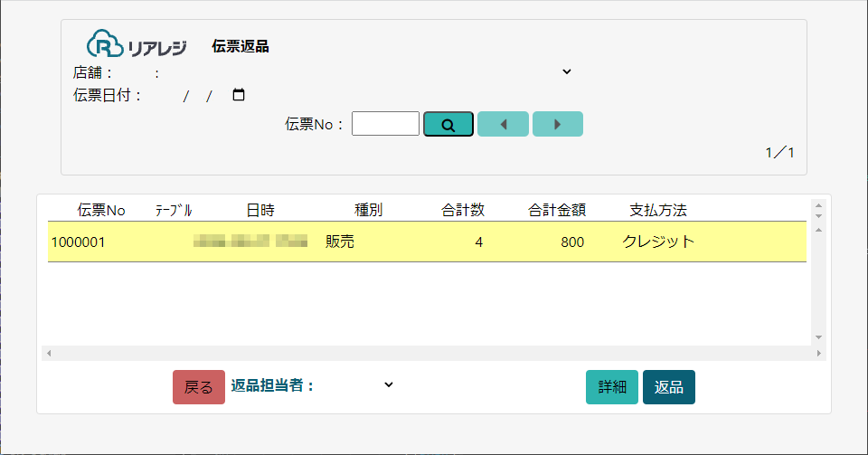Click the magnifier search button
Viewport: 868px width, 455px height.
pyautogui.click(x=448, y=124)
